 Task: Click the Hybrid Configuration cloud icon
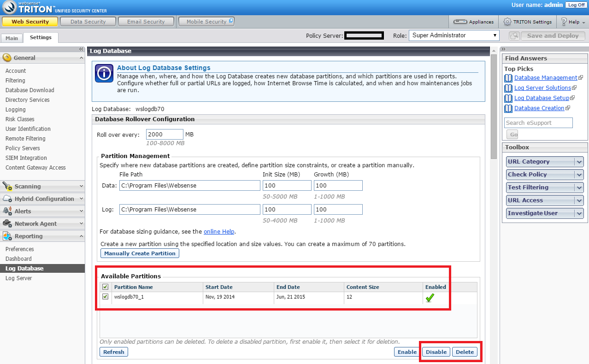pyautogui.click(x=7, y=199)
